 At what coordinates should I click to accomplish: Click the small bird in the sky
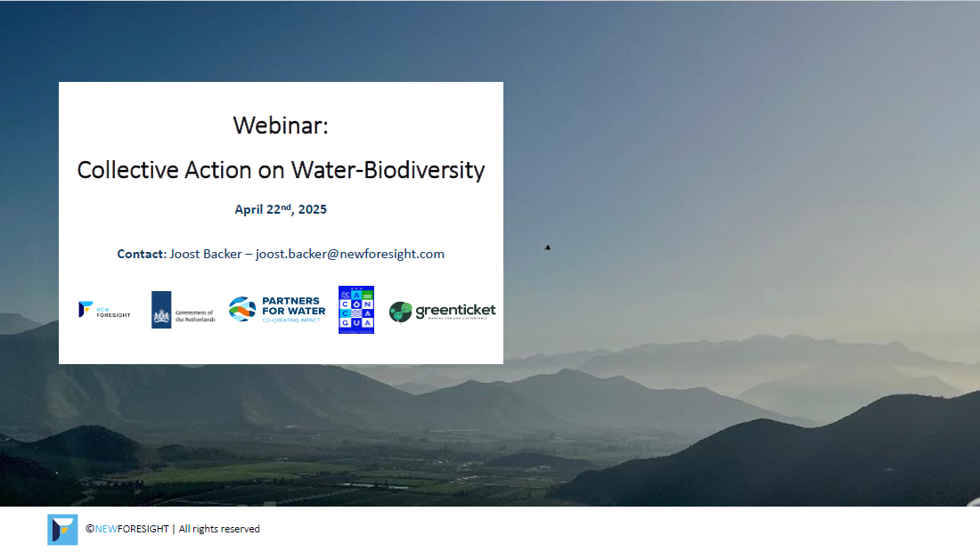pos(547,248)
